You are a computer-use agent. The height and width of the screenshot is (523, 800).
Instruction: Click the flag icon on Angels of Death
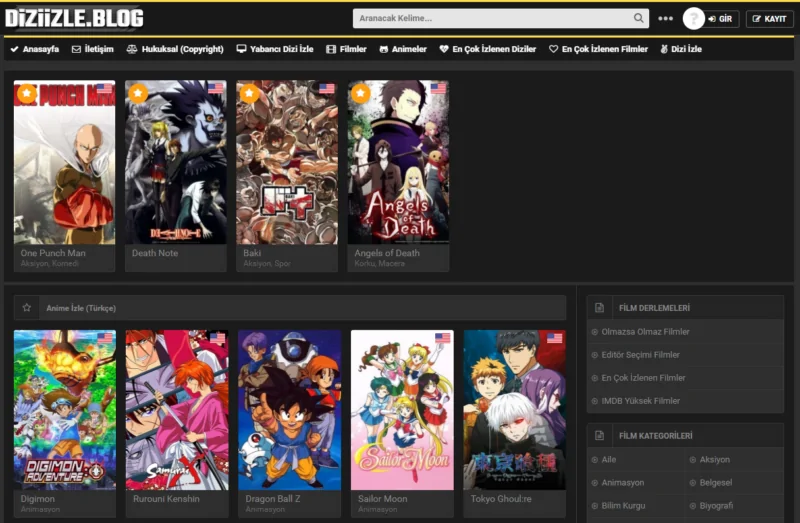438,88
